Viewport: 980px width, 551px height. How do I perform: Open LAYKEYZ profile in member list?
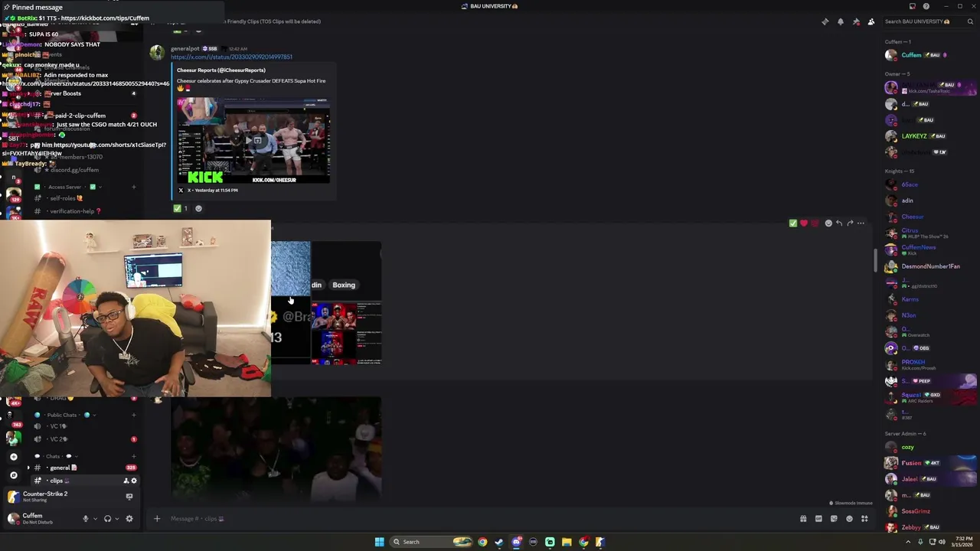pos(914,136)
